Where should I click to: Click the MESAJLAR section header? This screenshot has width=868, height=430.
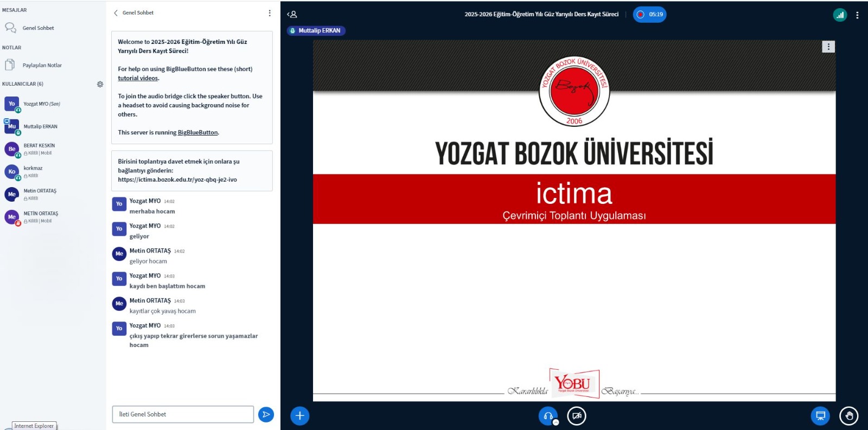coord(14,10)
